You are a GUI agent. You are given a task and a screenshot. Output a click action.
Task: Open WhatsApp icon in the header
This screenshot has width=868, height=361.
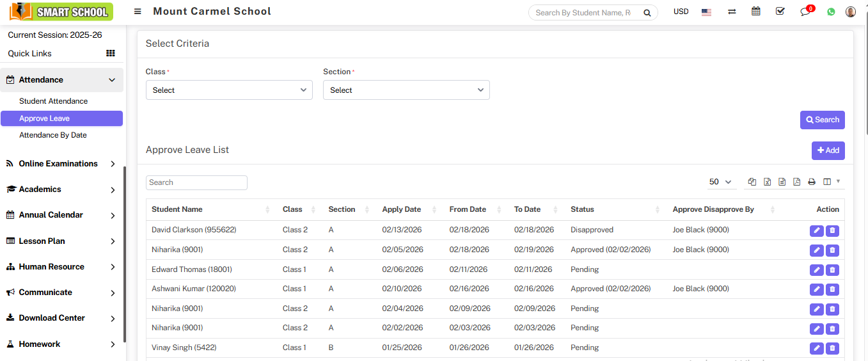coord(831,12)
